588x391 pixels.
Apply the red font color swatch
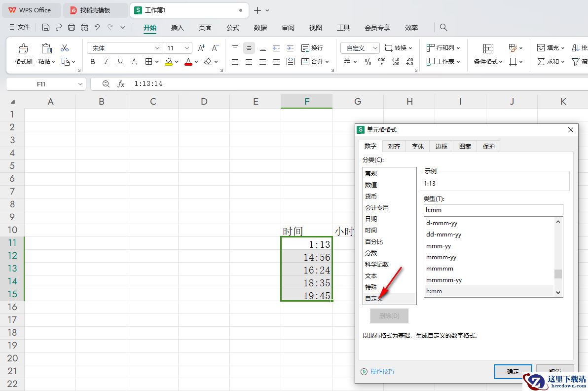pyautogui.click(x=188, y=62)
